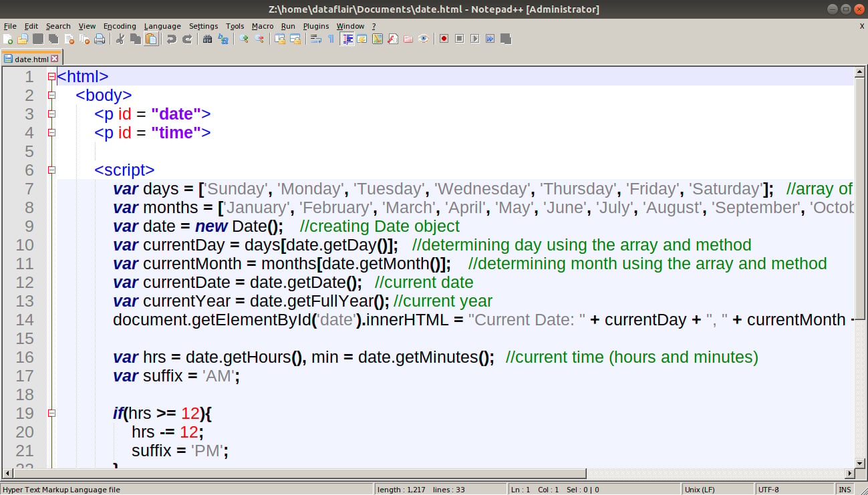Open the Run menu
The height and width of the screenshot is (495, 868).
point(288,26)
